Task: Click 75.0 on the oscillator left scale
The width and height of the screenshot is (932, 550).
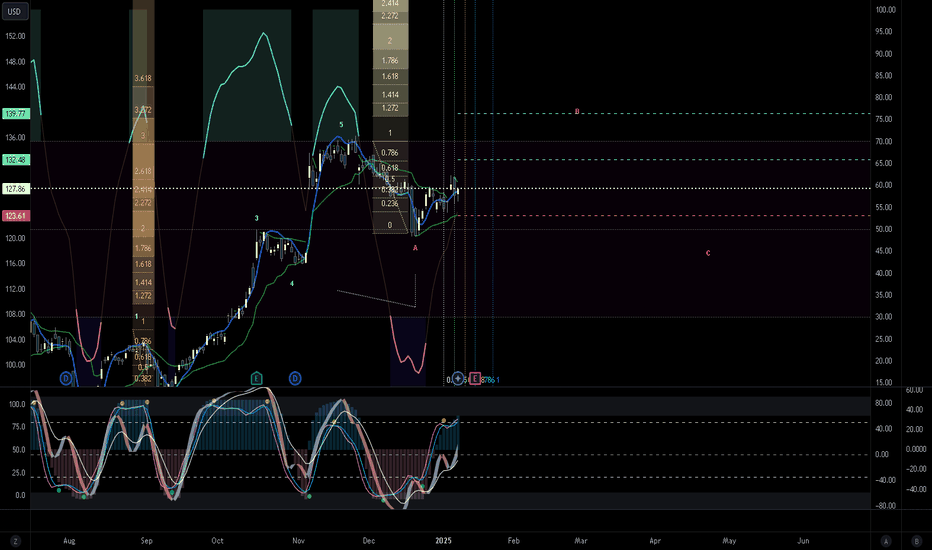Action: coord(18,427)
